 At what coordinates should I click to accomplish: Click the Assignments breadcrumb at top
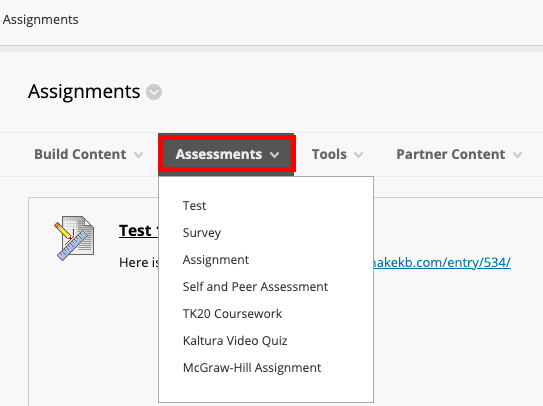[x=41, y=20]
